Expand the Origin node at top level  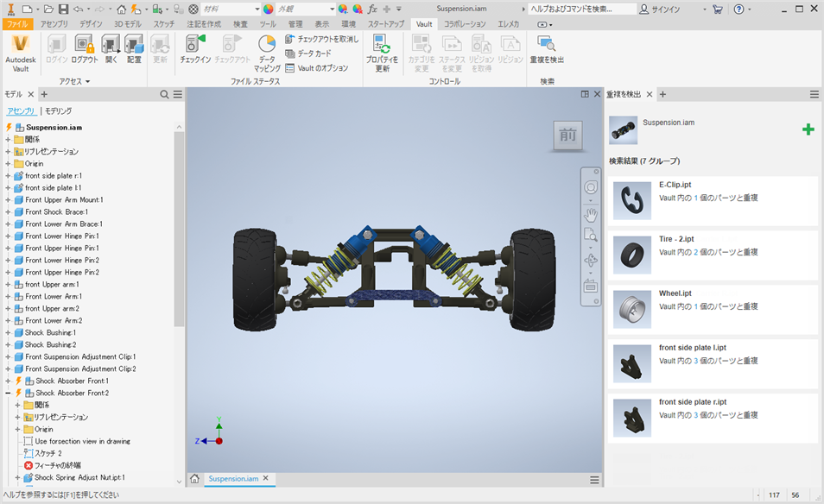8,164
